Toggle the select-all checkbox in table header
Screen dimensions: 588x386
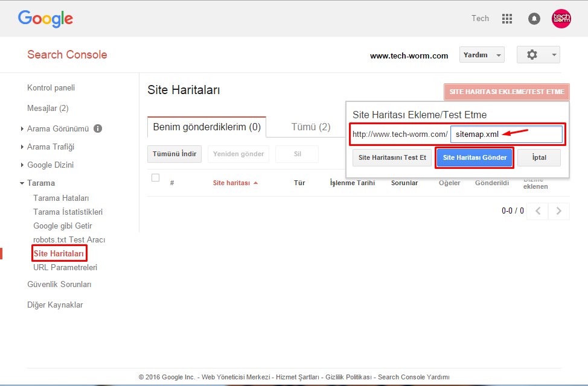pos(155,178)
